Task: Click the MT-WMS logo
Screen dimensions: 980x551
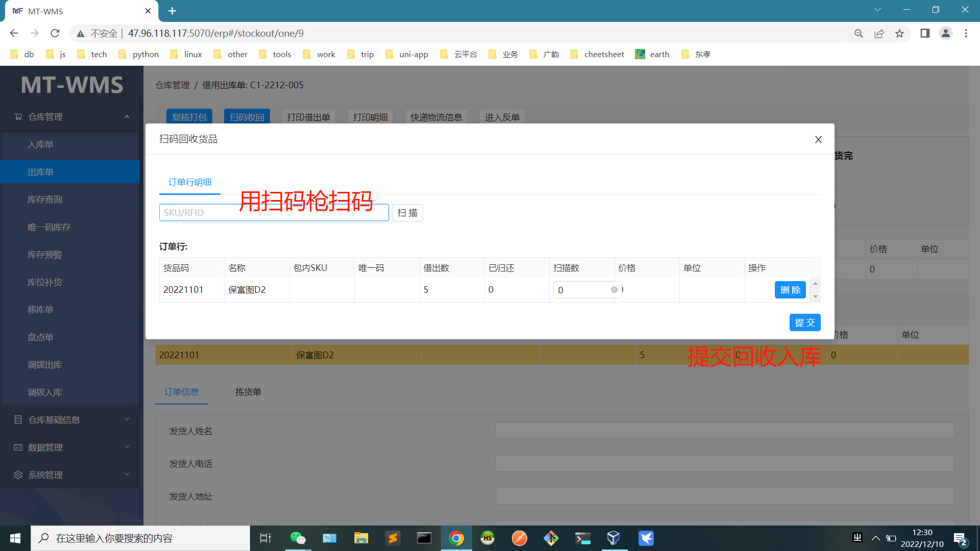Action: 72,85
